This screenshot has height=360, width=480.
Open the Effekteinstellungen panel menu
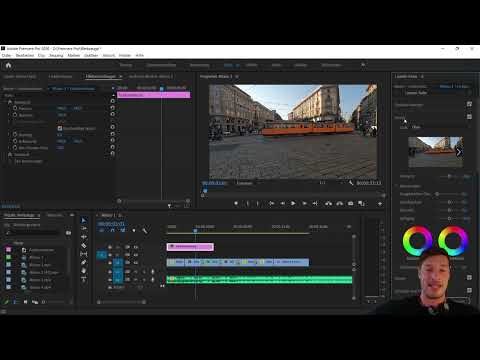click(x=120, y=76)
